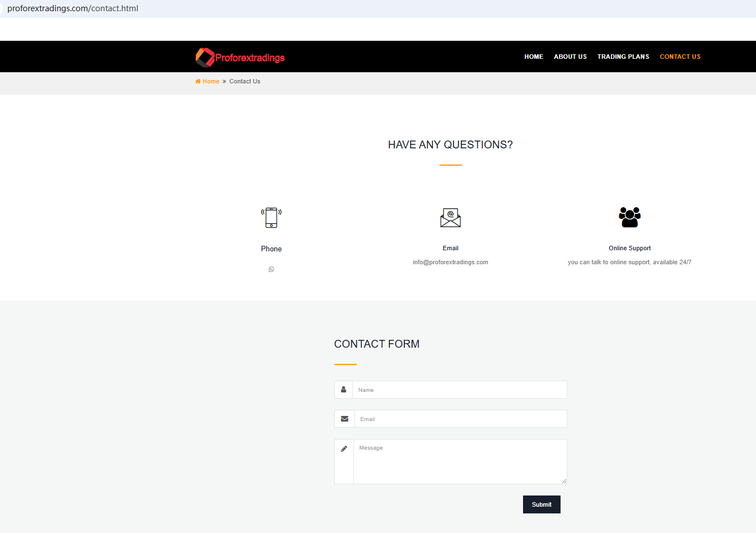Click the Home breadcrumb link
The width and height of the screenshot is (756, 533).
coord(211,81)
